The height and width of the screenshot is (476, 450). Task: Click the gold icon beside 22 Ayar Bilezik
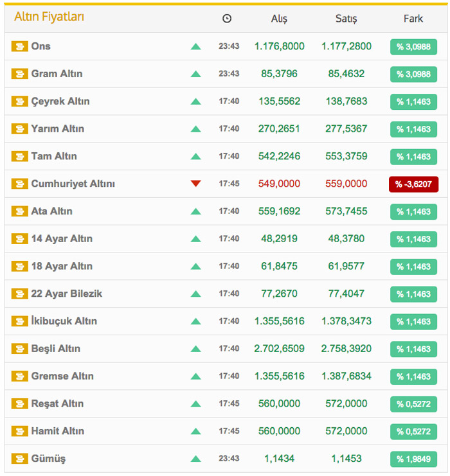[20, 294]
